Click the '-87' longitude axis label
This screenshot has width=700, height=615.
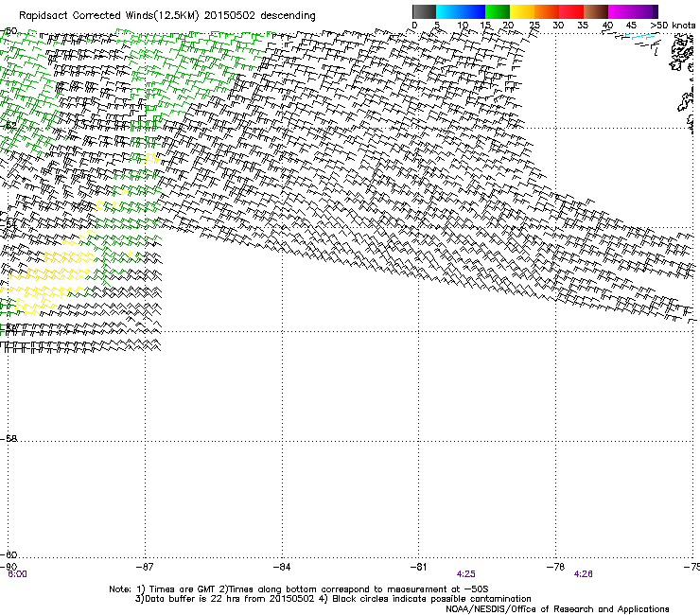coord(145,567)
